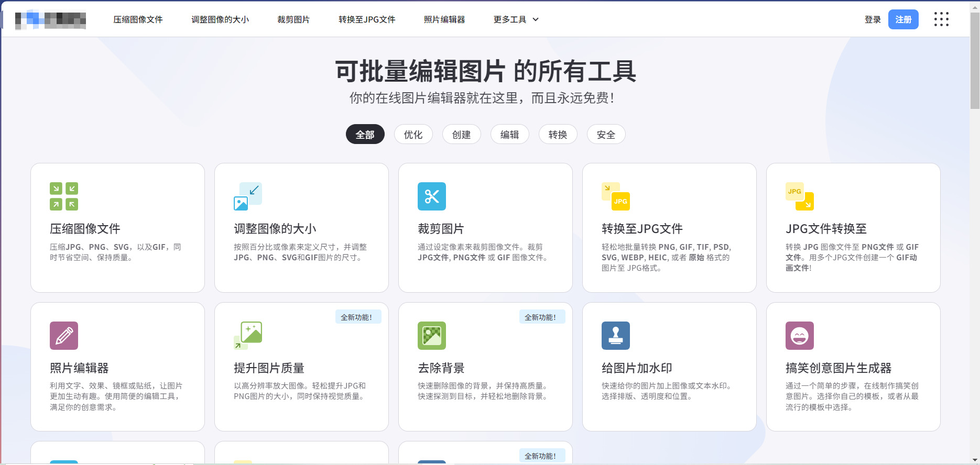Open 调整图像的大小 in the top navigation

coord(220,19)
